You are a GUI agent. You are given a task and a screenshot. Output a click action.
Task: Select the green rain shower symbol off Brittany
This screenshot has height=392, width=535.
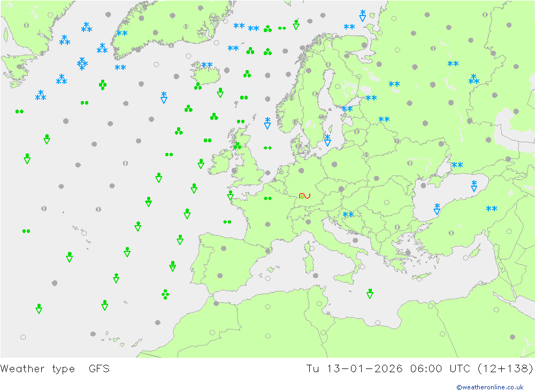point(230,195)
